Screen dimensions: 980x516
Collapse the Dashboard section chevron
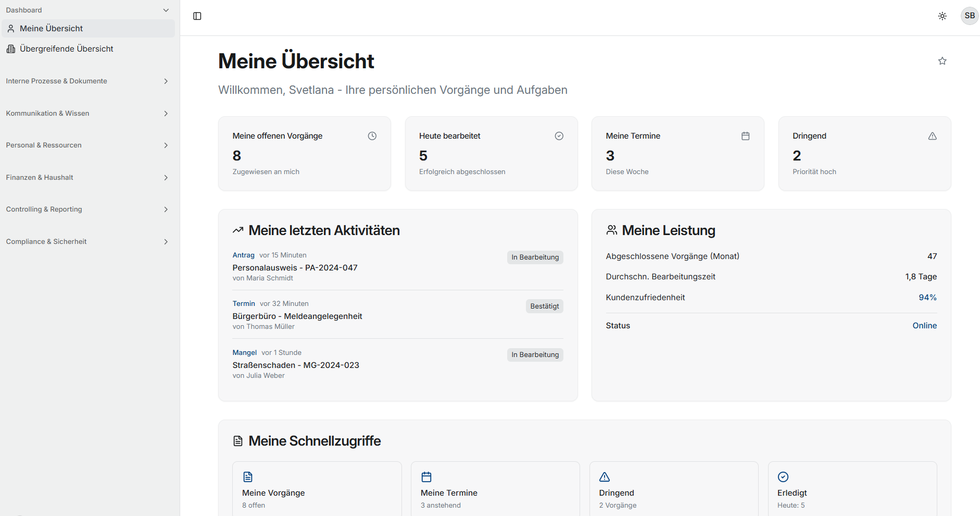(x=166, y=10)
